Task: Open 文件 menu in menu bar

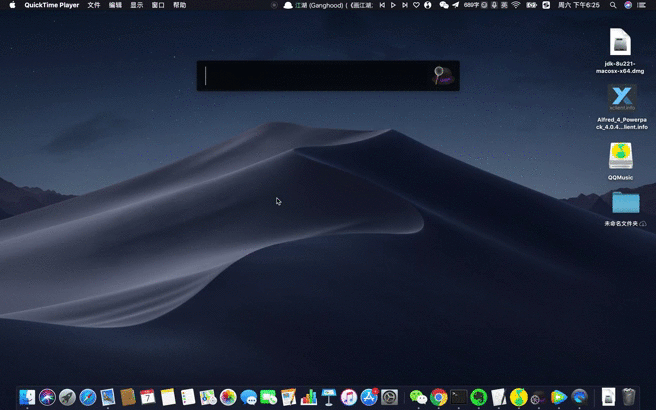Action: [x=94, y=5]
